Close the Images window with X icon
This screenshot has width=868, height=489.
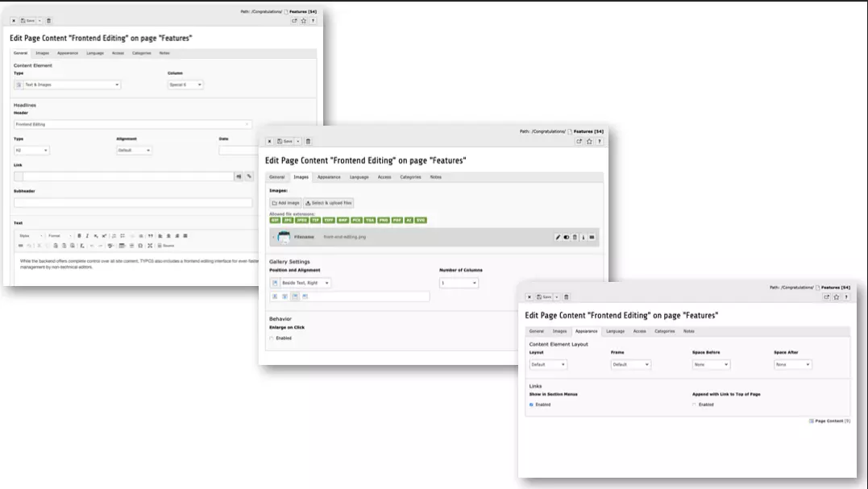pos(270,141)
